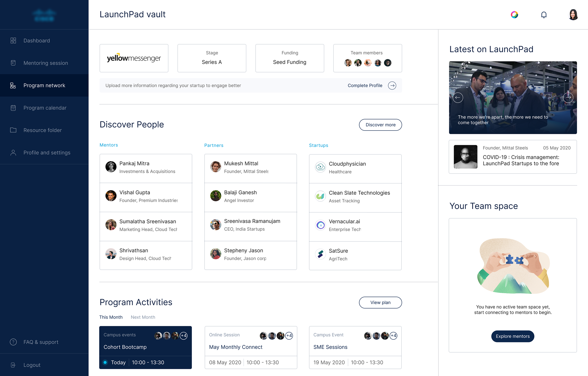The image size is (588, 376).
Task: Click the Program calendar icon
Action: tap(13, 108)
